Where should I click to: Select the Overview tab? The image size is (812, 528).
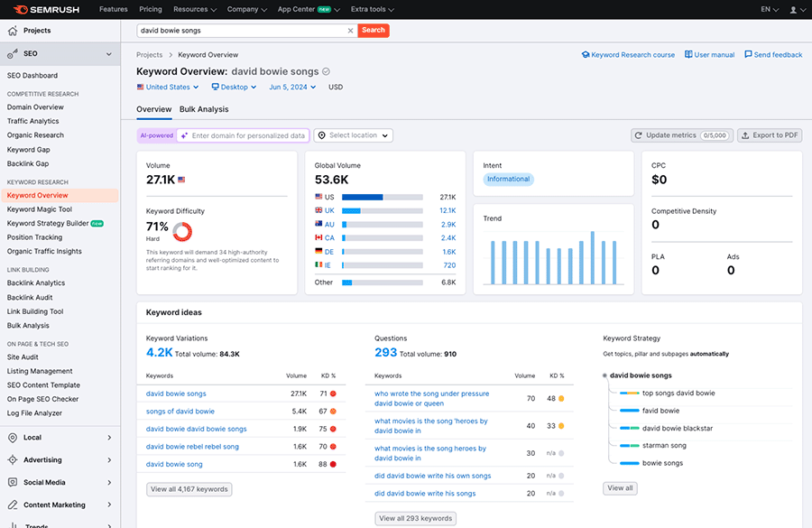click(153, 109)
